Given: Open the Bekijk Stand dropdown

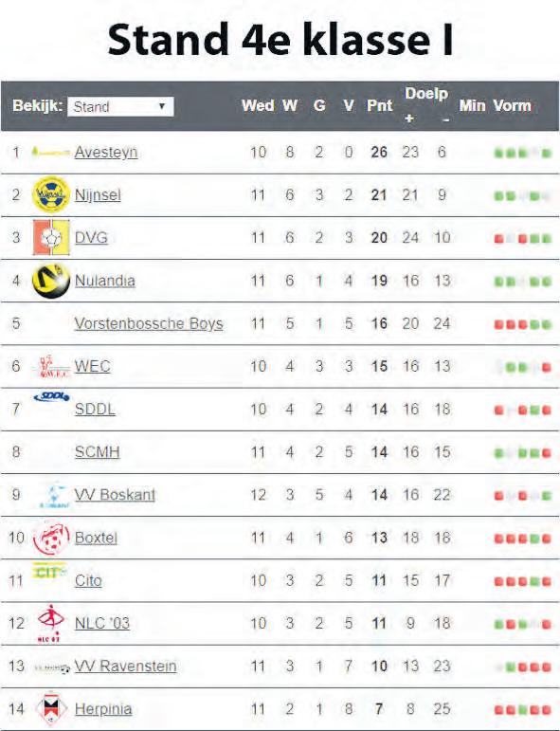Looking at the screenshot, I should (120, 106).
